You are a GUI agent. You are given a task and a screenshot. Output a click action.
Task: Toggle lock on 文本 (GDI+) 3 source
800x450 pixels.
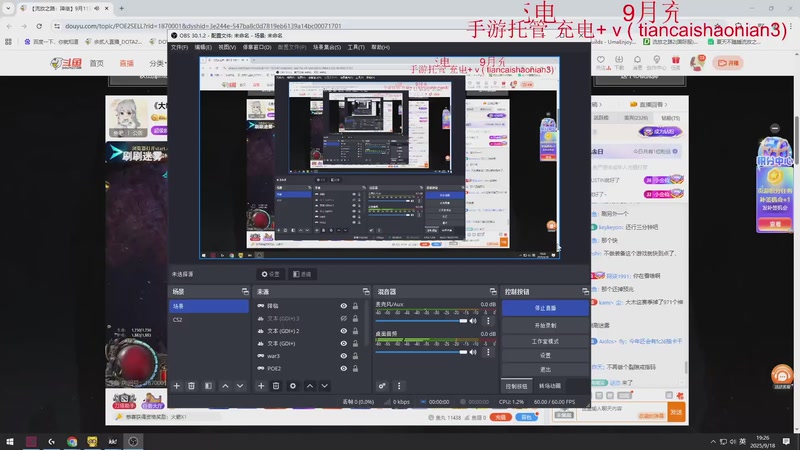[x=355, y=318]
